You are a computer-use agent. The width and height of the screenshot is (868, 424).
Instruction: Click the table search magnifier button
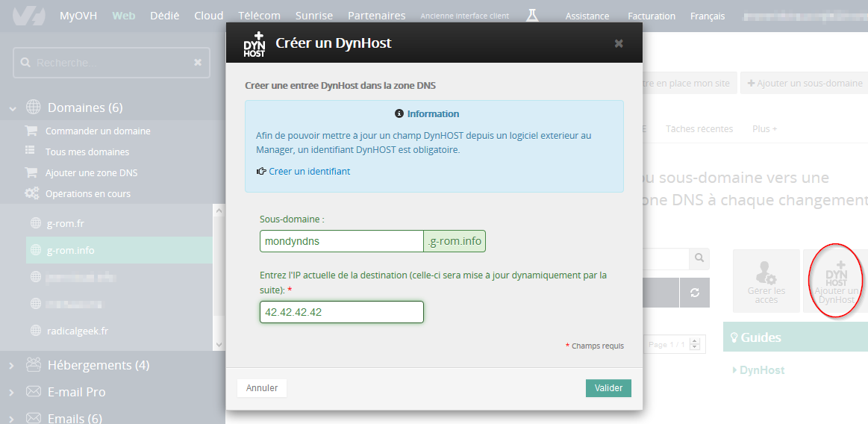[x=699, y=258]
